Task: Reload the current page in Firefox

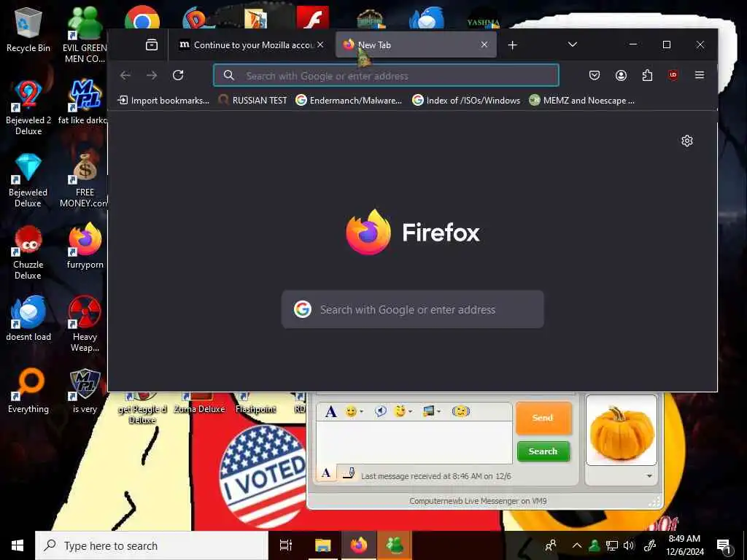Action: [x=178, y=75]
